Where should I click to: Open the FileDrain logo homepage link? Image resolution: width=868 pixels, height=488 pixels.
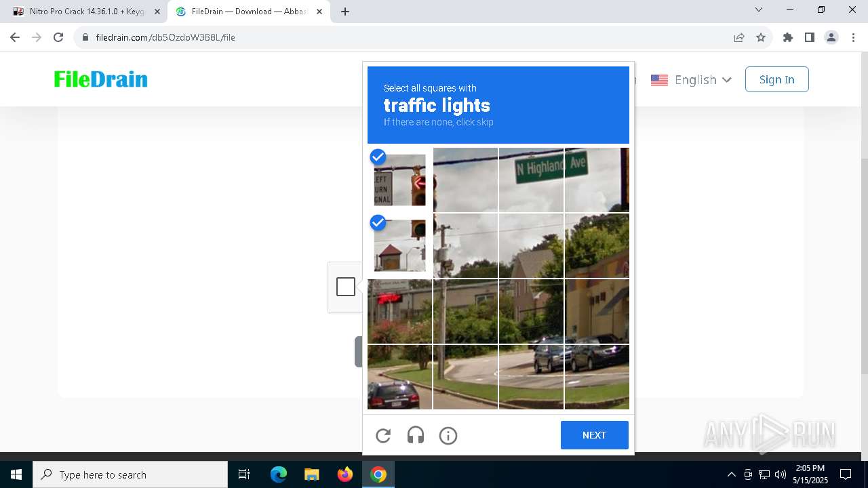101,79
